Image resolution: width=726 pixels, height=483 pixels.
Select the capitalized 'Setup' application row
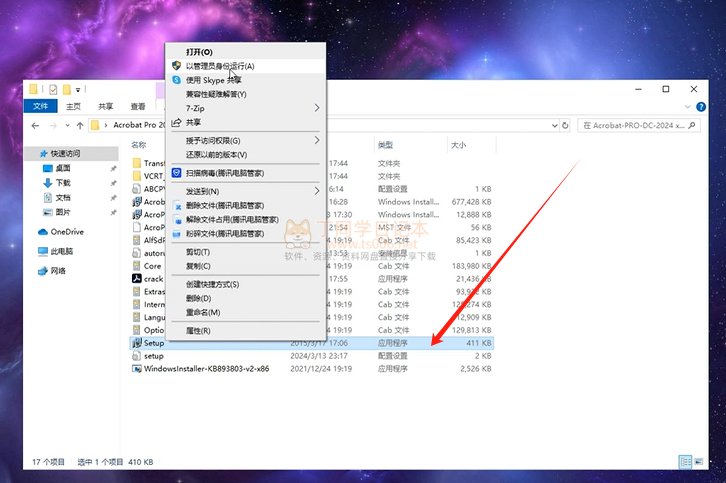(312, 343)
